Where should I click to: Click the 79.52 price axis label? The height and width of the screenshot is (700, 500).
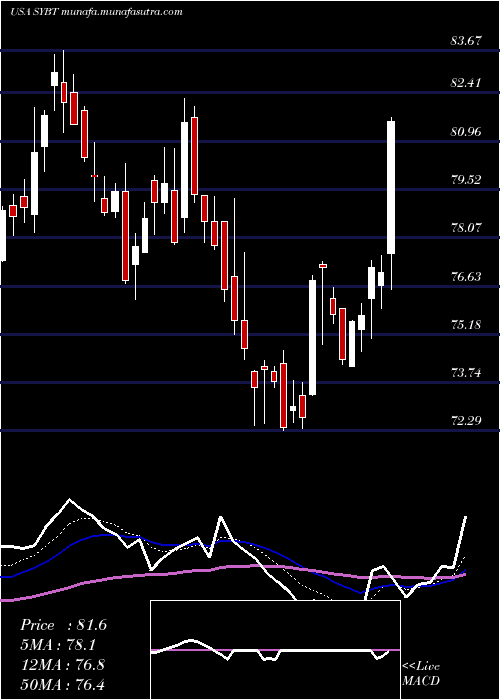466,179
